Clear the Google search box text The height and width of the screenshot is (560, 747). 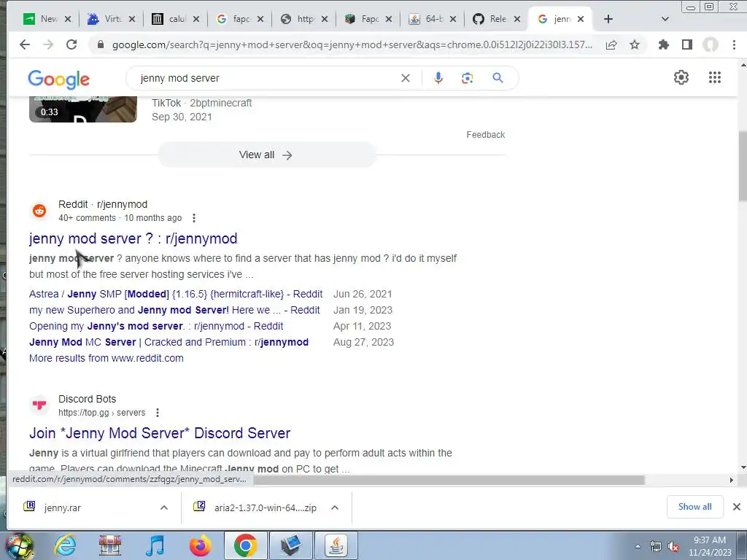pos(406,78)
